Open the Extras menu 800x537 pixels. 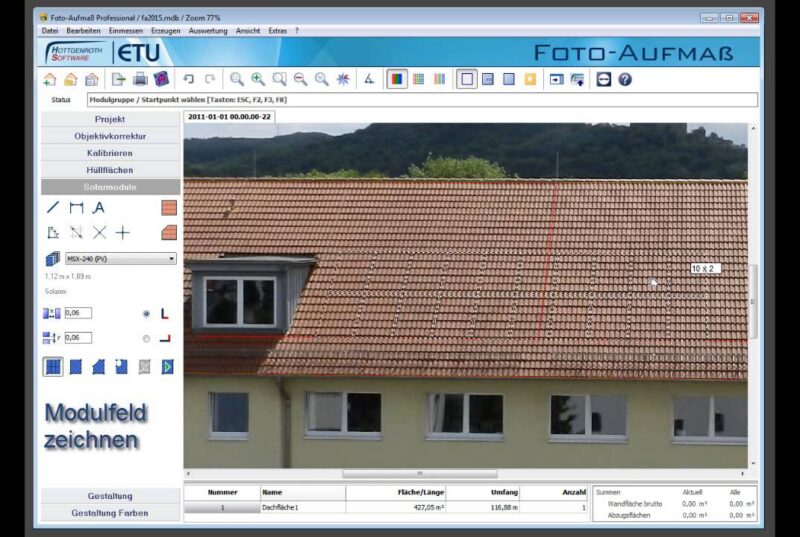point(278,31)
